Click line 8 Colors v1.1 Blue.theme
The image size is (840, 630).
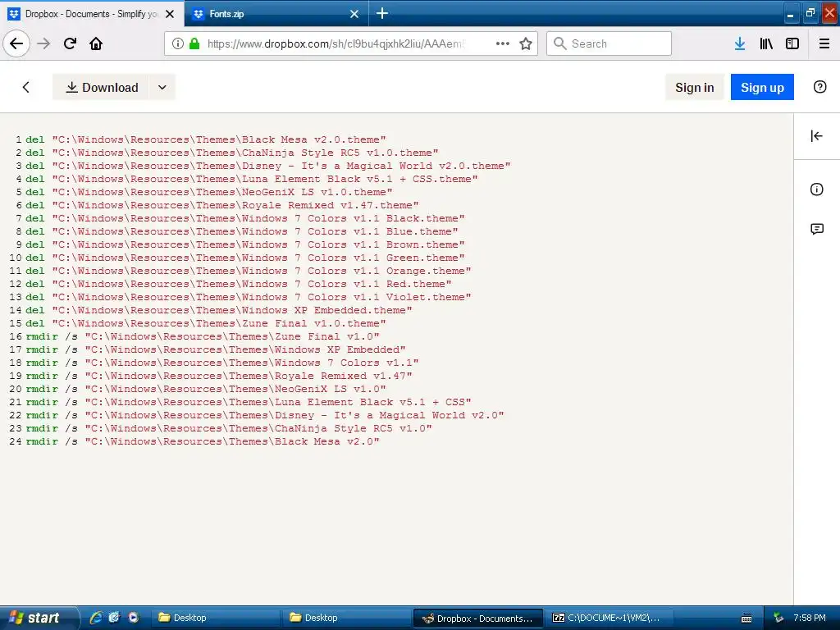pyautogui.click(x=242, y=231)
